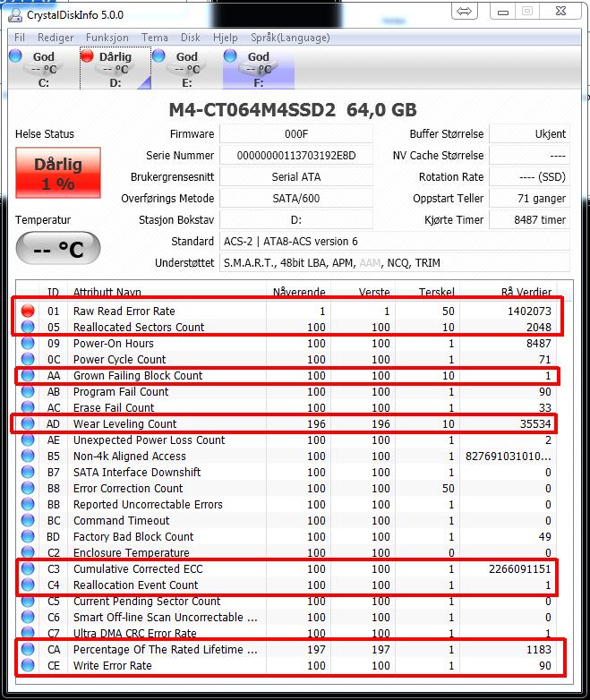
Task: Click status orb of Unexpected Power Loss Count
Action: click(28, 440)
